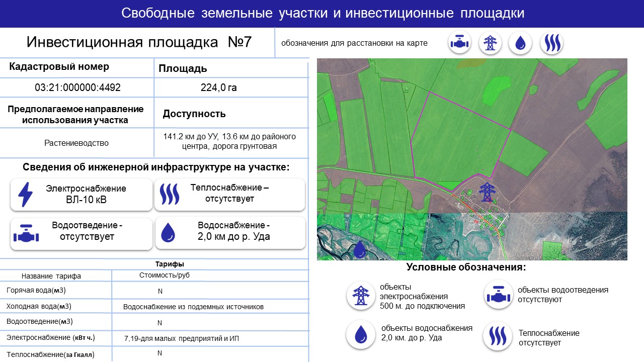644x362 pixels.
Task: Click the heat waves icon in the top row
Action: 552,43
